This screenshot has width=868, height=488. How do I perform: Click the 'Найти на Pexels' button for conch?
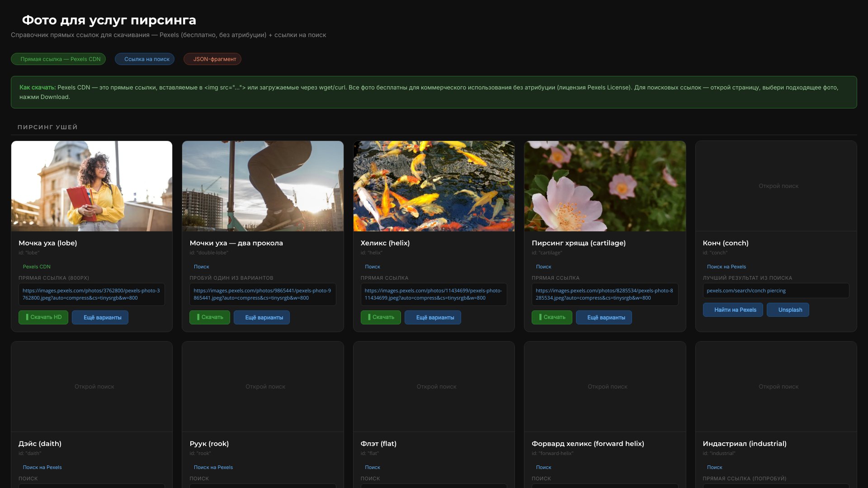732,310
